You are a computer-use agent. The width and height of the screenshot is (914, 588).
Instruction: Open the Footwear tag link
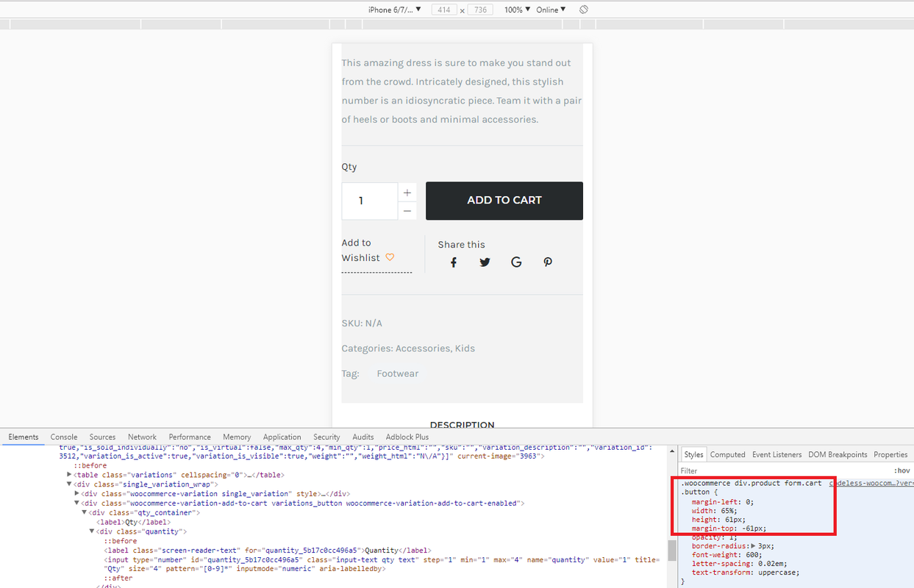[398, 373]
